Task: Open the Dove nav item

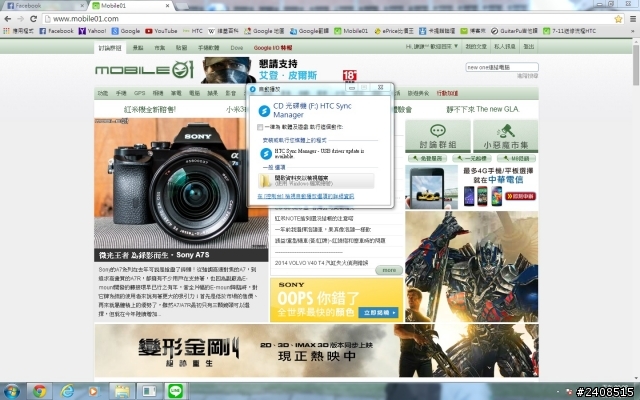Action: (237, 48)
